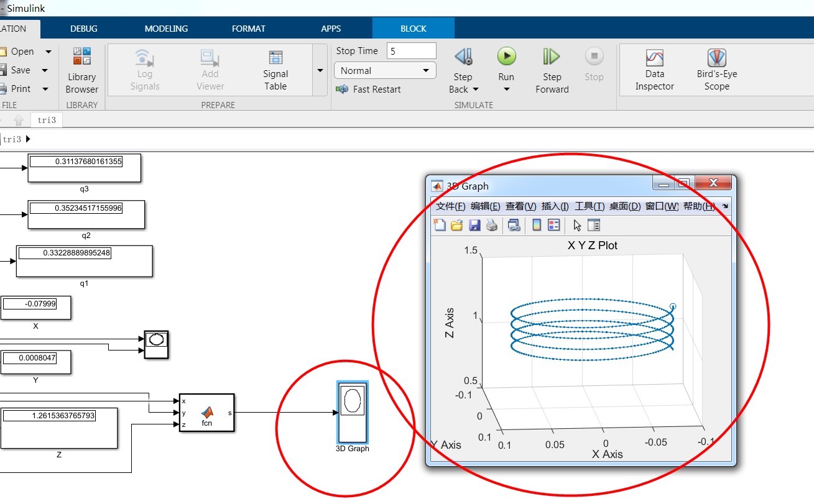Select the 3D Graph block
The width and height of the screenshot is (814, 504).
[352, 412]
